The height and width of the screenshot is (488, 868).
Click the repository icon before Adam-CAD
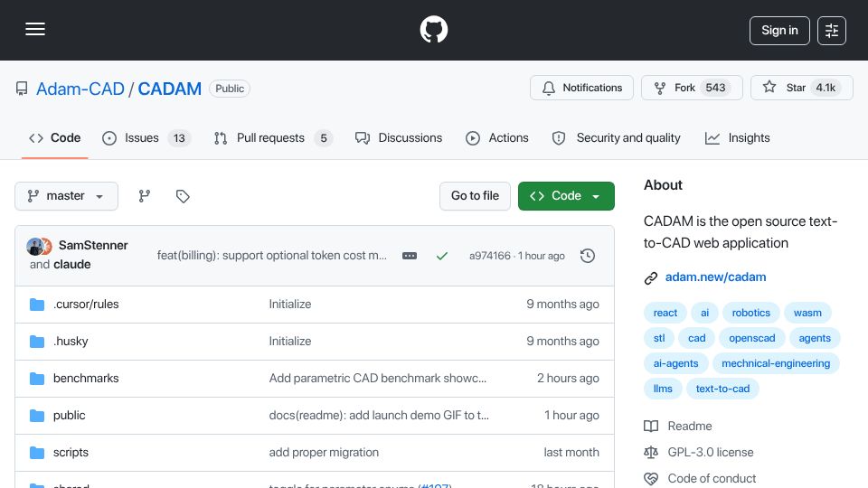(x=22, y=89)
